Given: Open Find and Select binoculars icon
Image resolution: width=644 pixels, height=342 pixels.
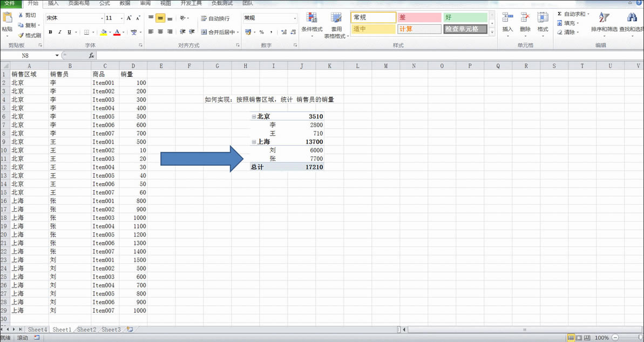Looking at the screenshot, I should pos(632,18).
